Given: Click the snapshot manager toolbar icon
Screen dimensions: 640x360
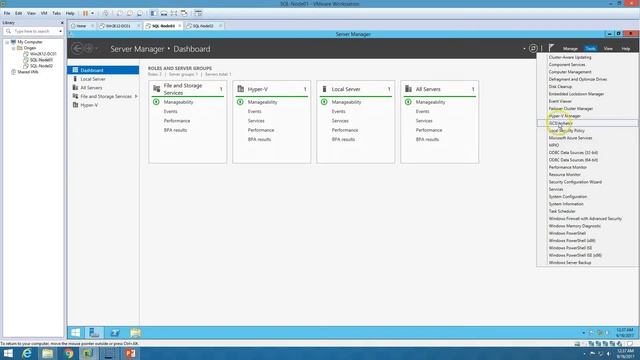Looking at the screenshot, I should [x=140, y=13].
